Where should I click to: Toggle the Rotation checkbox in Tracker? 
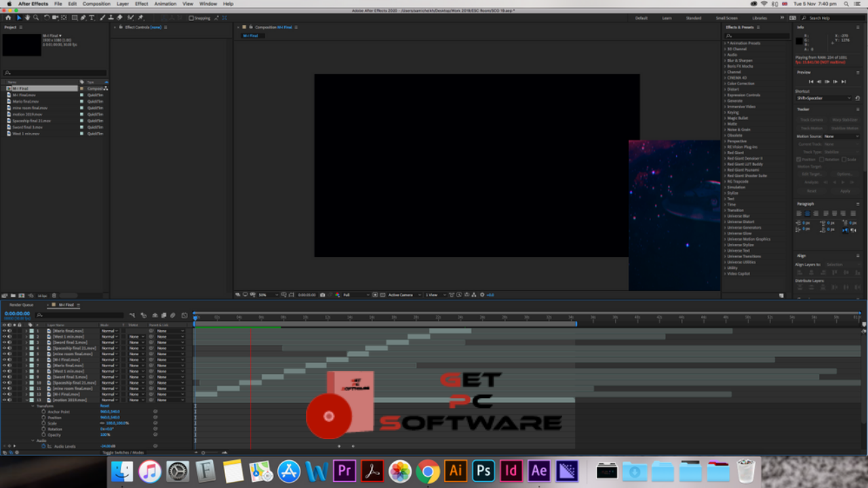click(822, 159)
